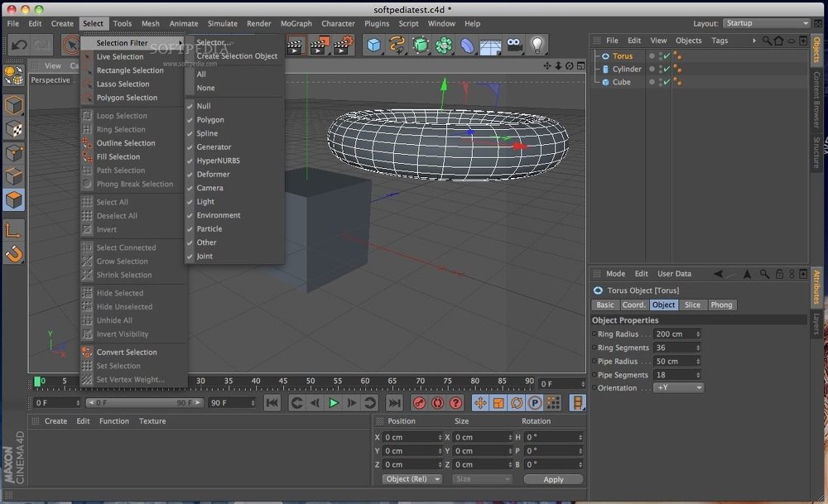The width and height of the screenshot is (828, 504).
Task: Click the green timeline playhead marker
Action: pyautogui.click(x=37, y=381)
